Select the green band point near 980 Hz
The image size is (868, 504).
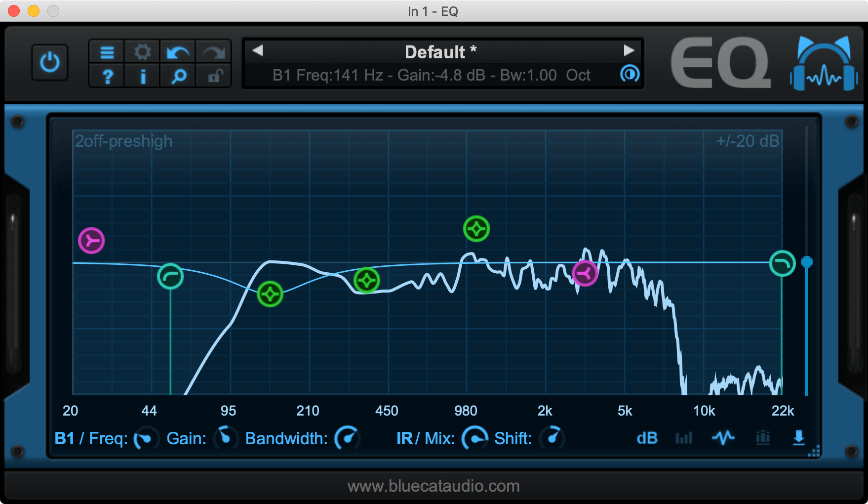tap(476, 229)
